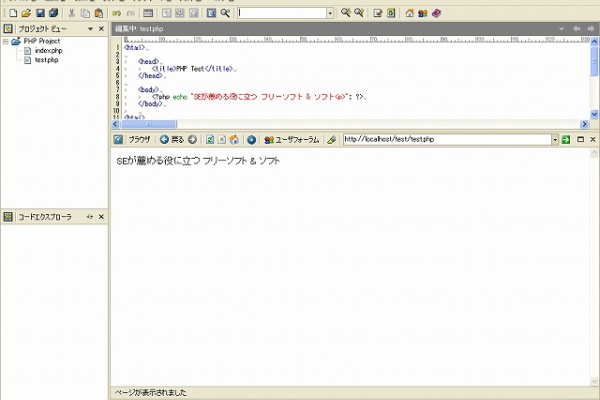This screenshot has height=400, width=600.
Task: Click the editor scroll-right arrow
Action: (584, 124)
